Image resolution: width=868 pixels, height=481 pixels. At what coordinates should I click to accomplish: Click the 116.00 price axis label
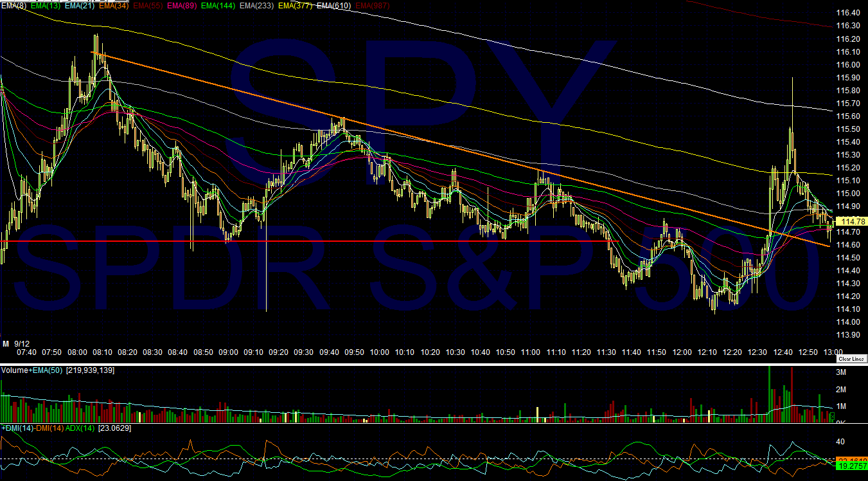coord(849,64)
